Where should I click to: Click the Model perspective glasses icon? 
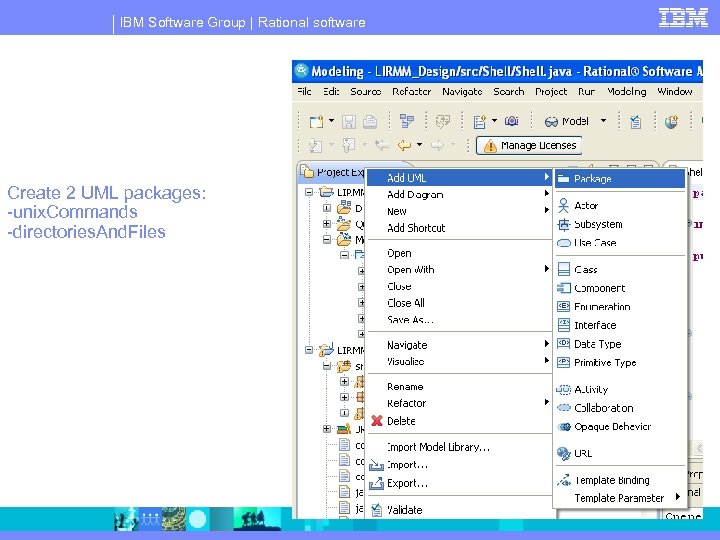point(551,122)
